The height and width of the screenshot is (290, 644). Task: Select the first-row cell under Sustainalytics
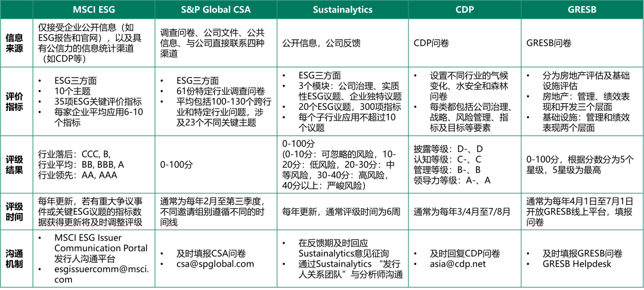click(342, 43)
